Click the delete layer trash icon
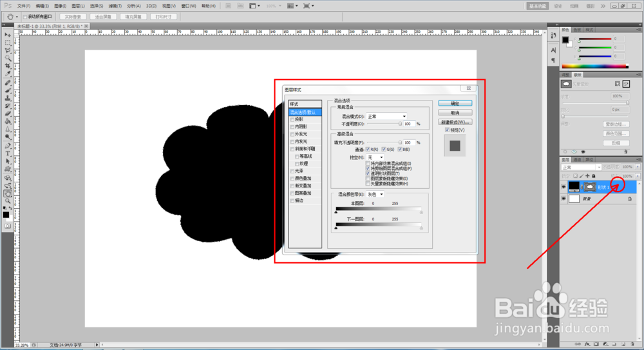The width and height of the screenshot is (644, 350). [x=632, y=344]
